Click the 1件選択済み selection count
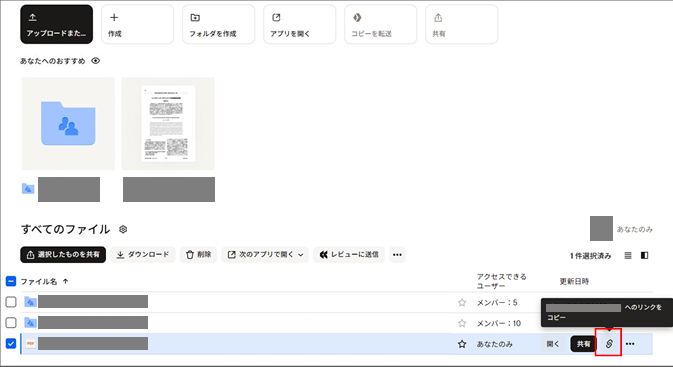The width and height of the screenshot is (673, 367). (591, 256)
